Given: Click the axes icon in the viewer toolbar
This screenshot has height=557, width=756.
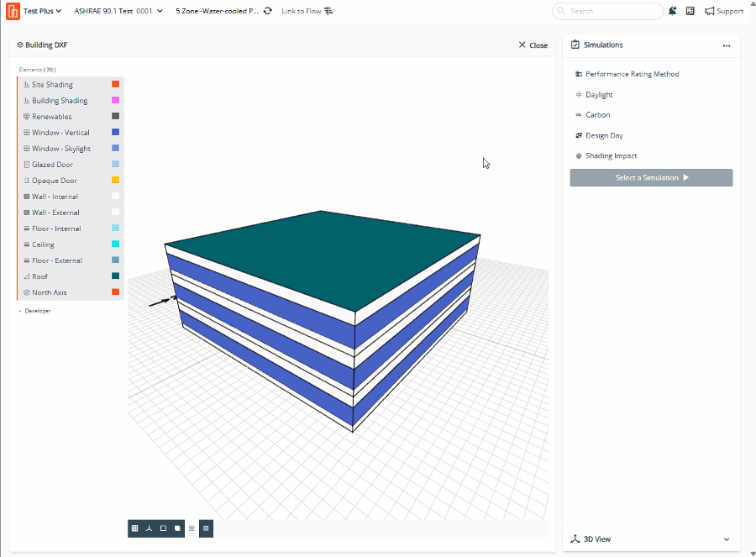Looking at the screenshot, I should pos(149,528).
